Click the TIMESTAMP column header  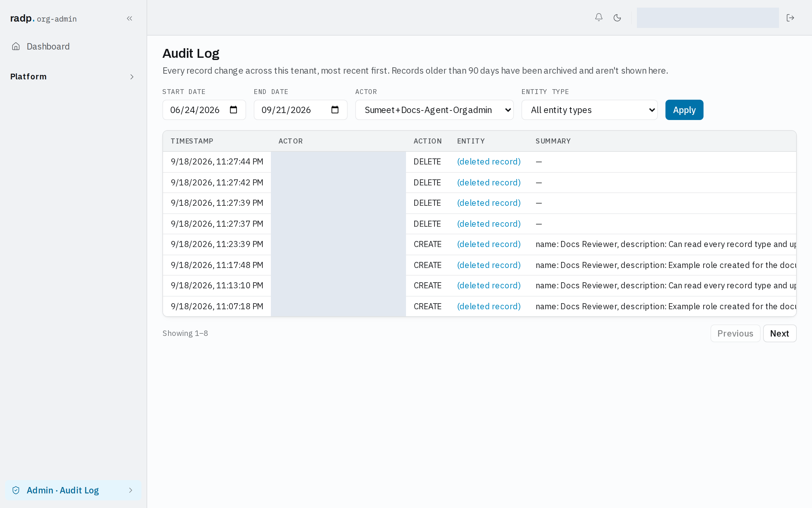(x=192, y=141)
